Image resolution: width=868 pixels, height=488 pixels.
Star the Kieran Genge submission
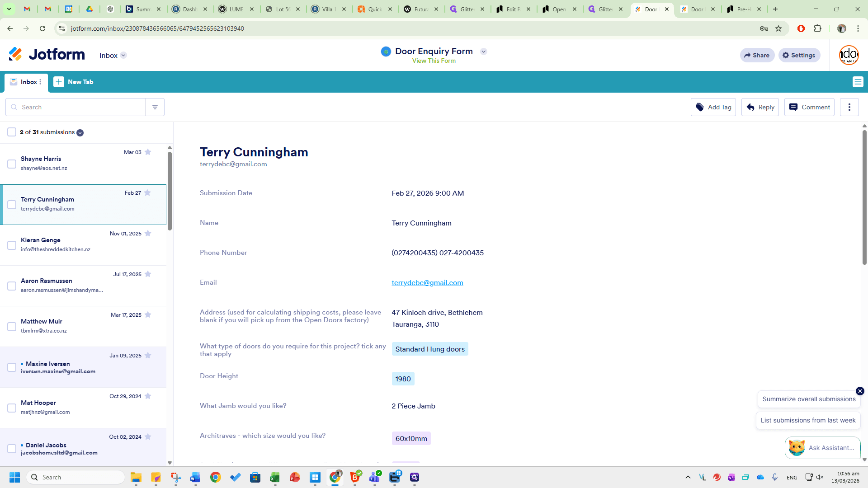[x=148, y=234]
